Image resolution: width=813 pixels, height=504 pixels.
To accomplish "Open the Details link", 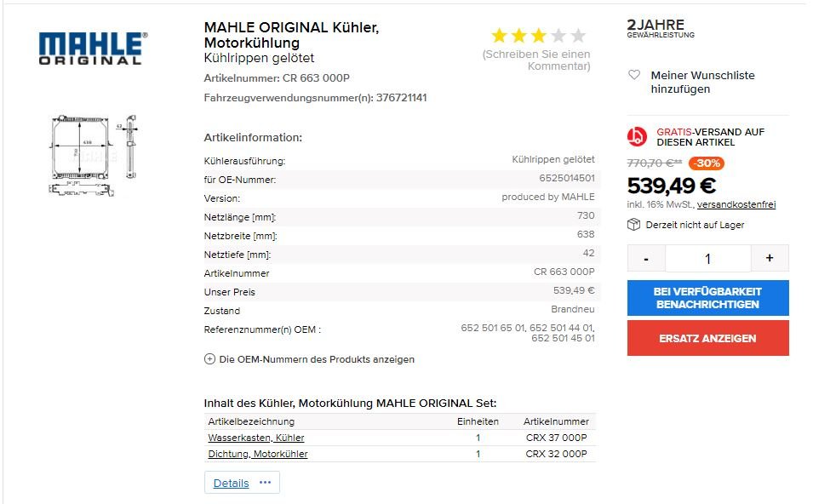I will (232, 483).
